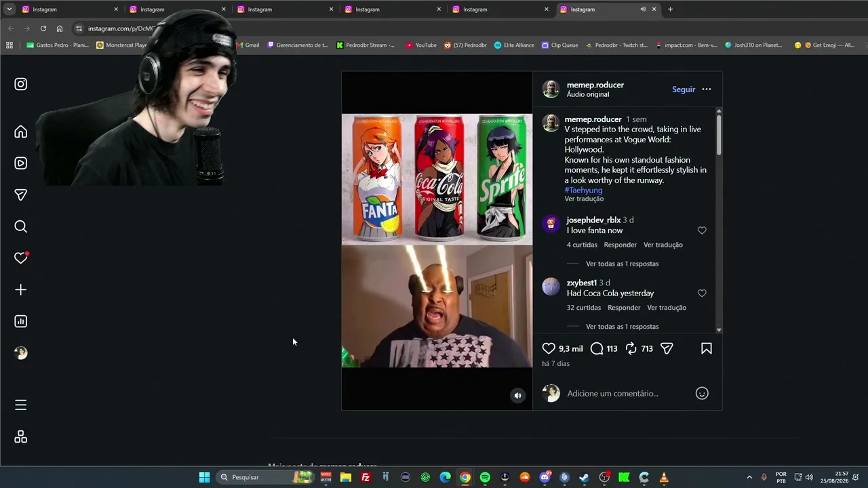Open your profile picture in the sidebar
Screen dimensions: 868x488
point(21,353)
